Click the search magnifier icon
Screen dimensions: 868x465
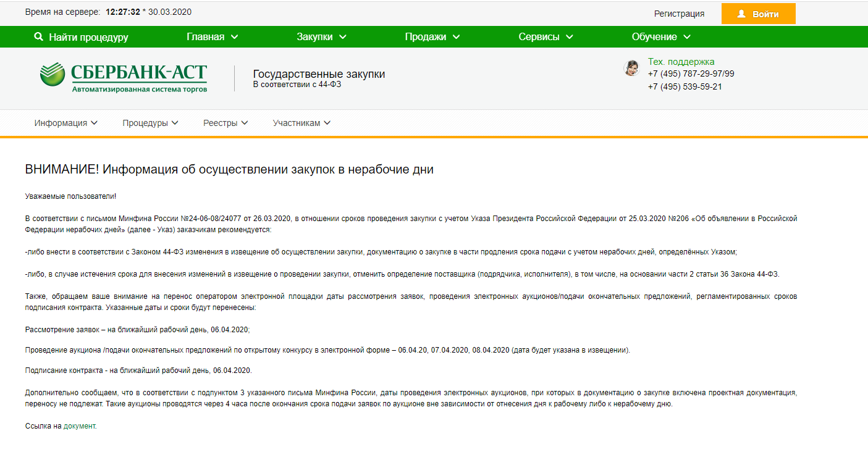[39, 37]
